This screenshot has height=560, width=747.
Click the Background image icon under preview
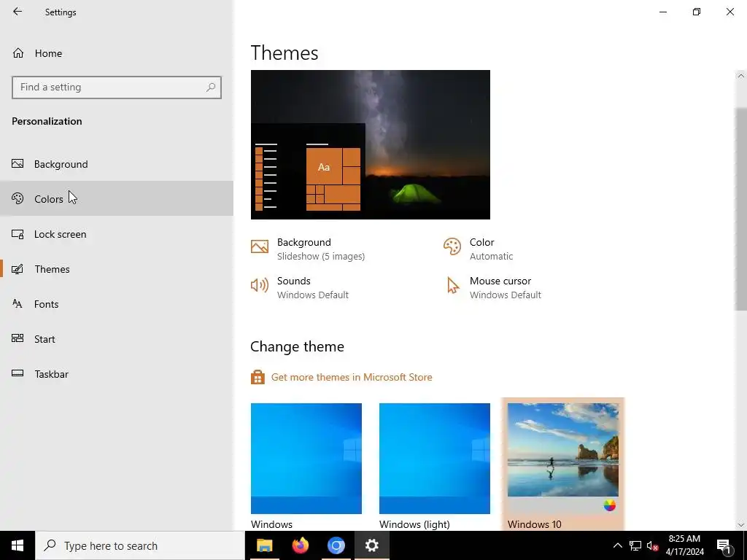click(260, 246)
